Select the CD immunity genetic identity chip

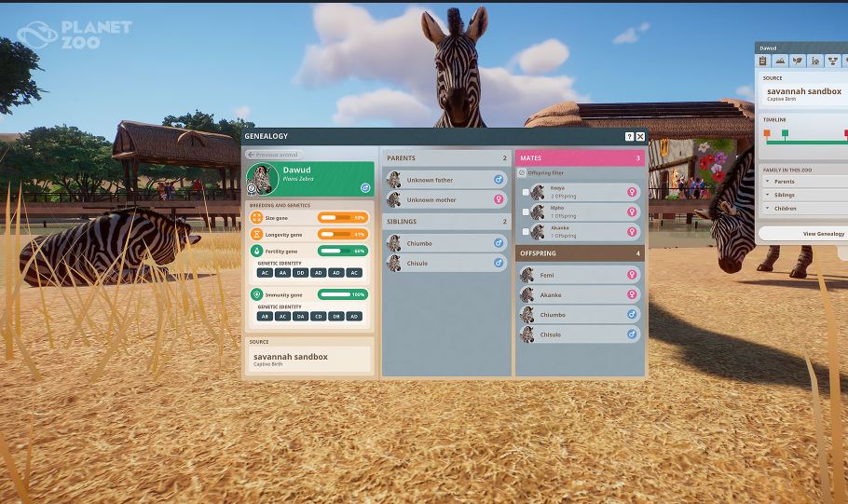[318, 317]
